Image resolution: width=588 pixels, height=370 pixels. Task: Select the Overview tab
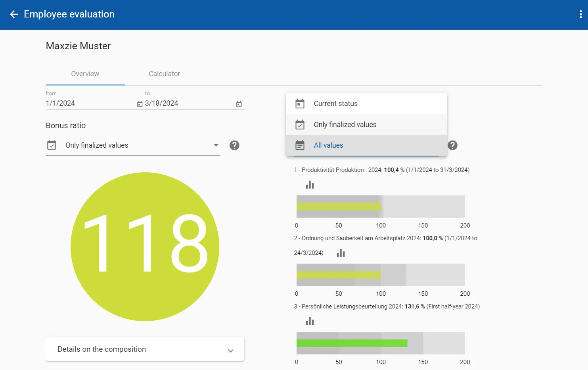point(85,74)
